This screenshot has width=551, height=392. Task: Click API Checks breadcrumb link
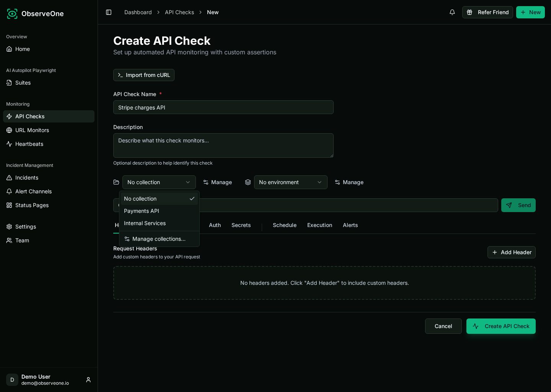[x=179, y=12]
